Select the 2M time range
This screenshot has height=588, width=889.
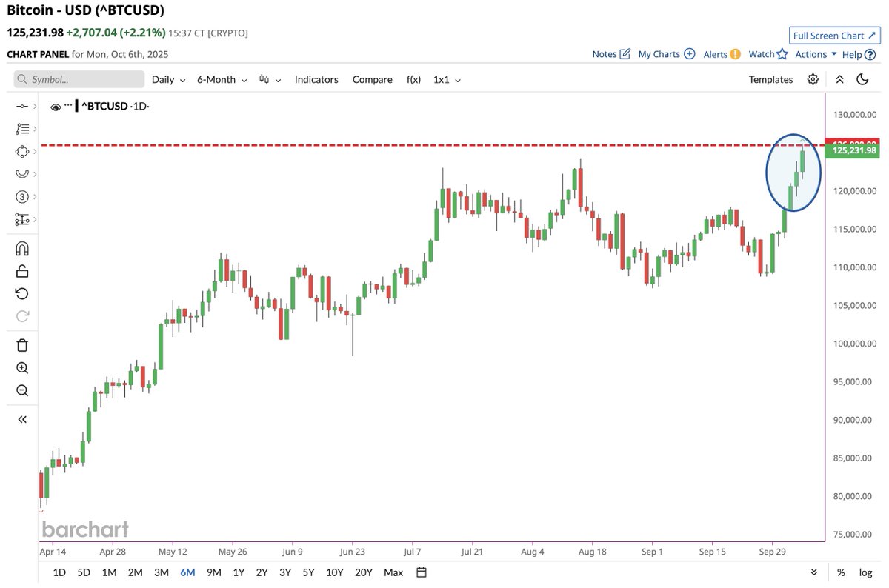(135, 572)
